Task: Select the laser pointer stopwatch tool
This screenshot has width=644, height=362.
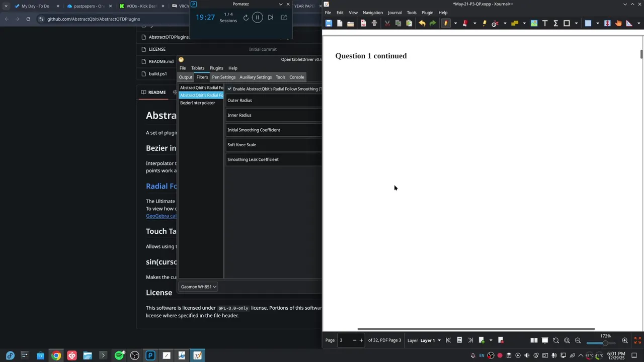Action: click(x=495, y=23)
